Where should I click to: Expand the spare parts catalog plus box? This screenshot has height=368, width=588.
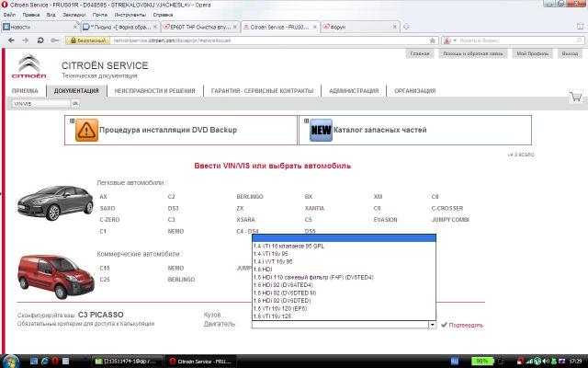pyautogui.click(x=304, y=121)
